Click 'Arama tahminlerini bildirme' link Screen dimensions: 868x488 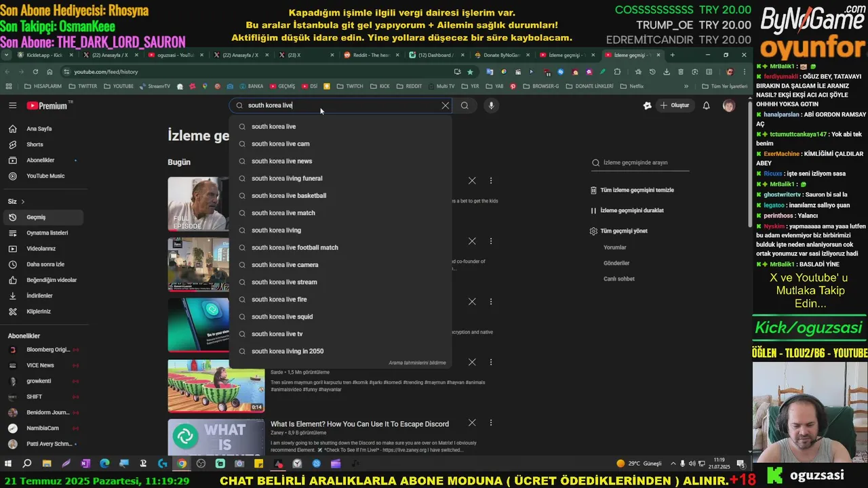pos(417,363)
